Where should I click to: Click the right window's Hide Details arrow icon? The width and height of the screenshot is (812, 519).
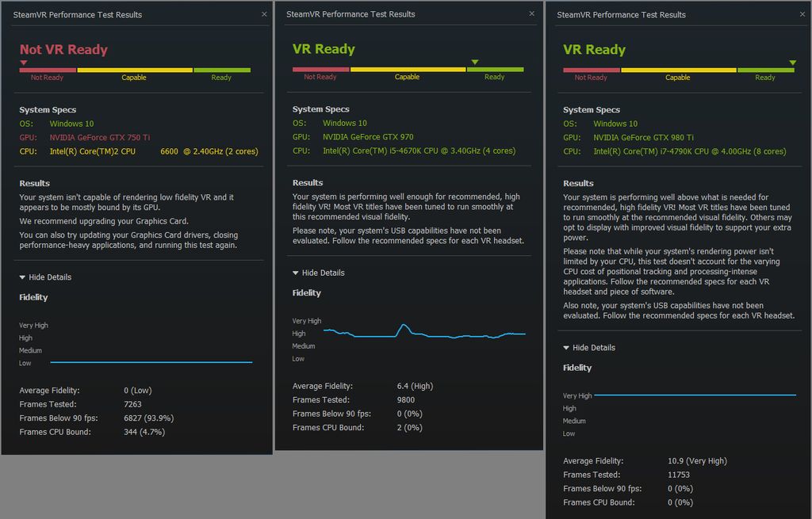pos(565,347)
